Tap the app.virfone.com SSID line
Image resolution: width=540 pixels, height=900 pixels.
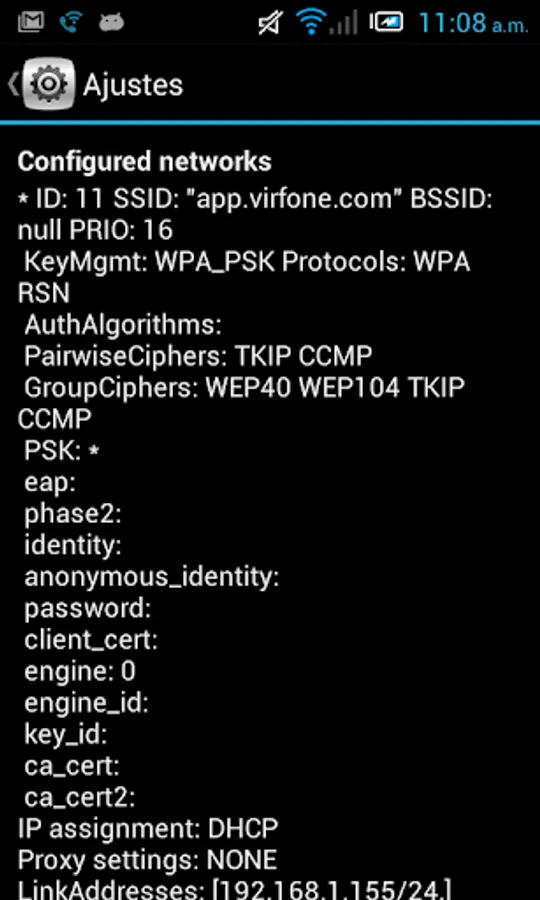pos(255,215)
